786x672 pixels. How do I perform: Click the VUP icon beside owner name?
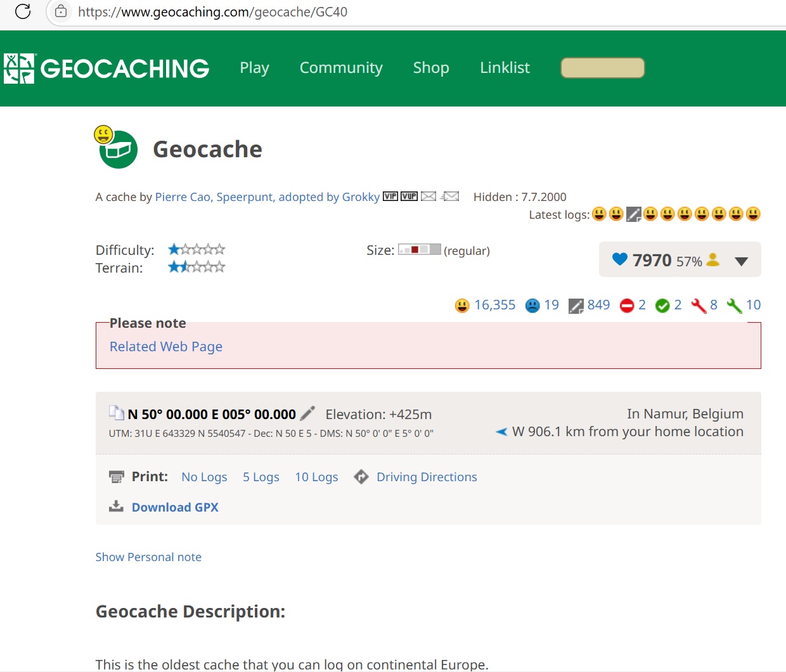pyautogui.click(x=409, y=197)
